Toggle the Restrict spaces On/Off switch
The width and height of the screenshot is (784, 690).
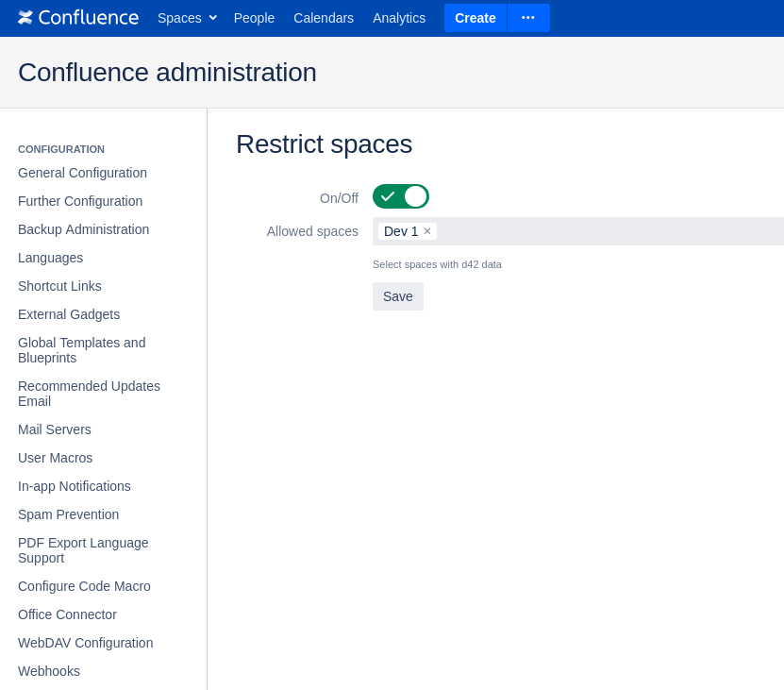tap(401, 196)
